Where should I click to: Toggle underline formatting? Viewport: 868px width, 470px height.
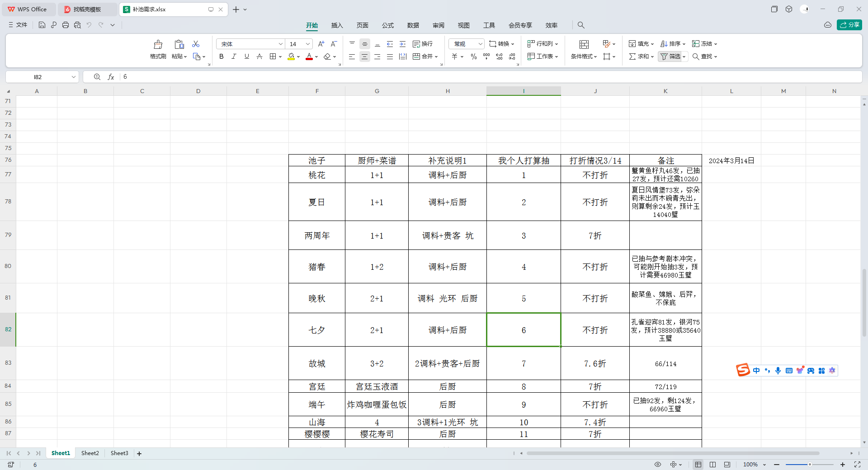pos(246,56)
